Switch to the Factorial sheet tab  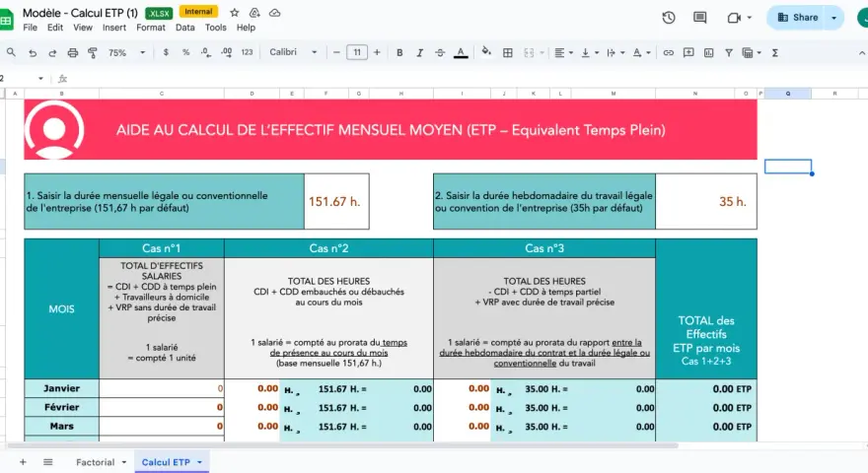(96, 462)
